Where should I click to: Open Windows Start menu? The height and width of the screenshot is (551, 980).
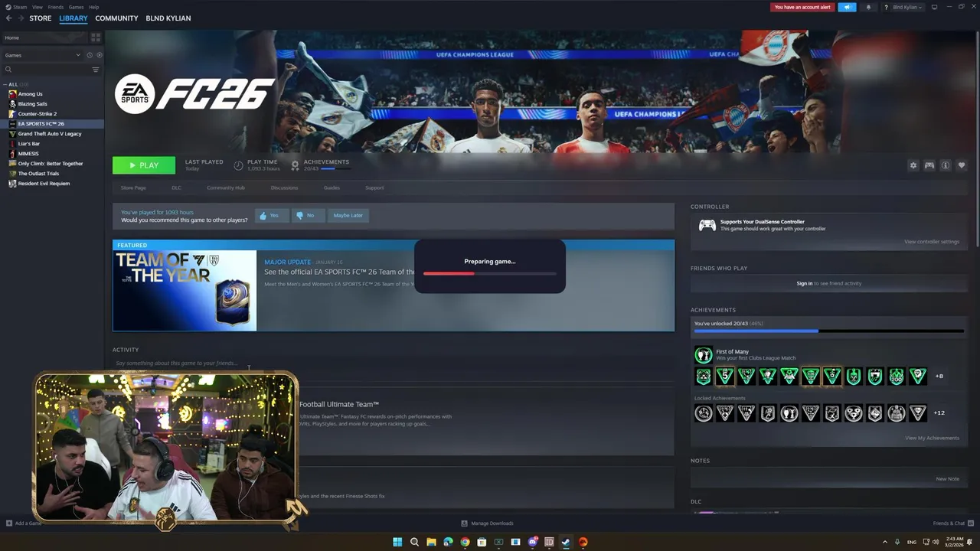397,543
